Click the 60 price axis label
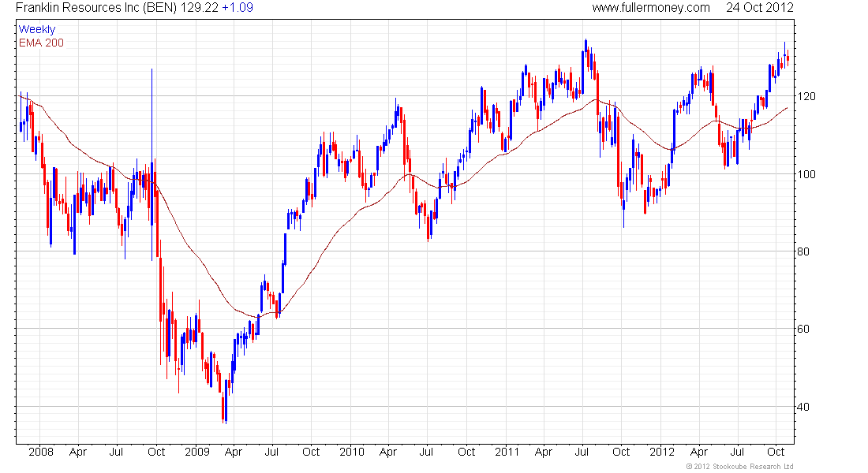The width and height of the screenshot is (868, 473). coord(803,330)
